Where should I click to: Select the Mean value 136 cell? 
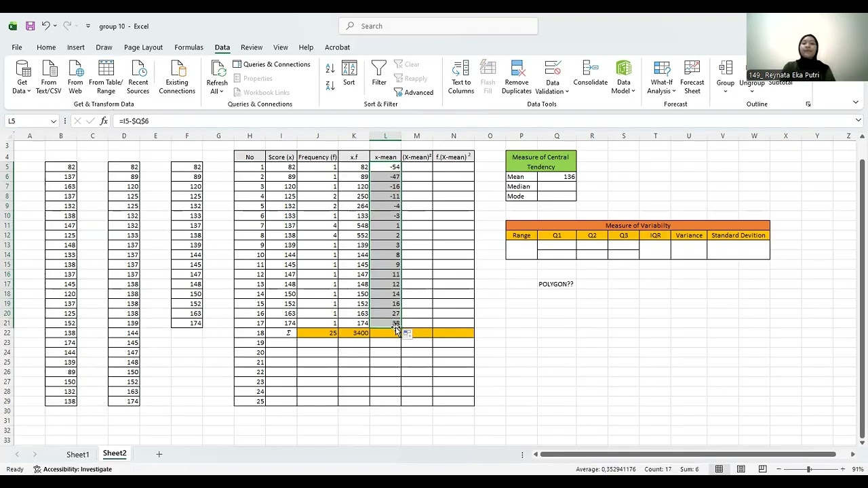click(557, 177)
